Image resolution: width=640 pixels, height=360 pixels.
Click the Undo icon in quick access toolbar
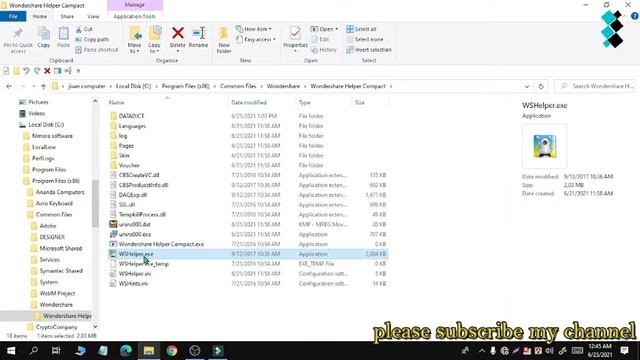[27, 71]
